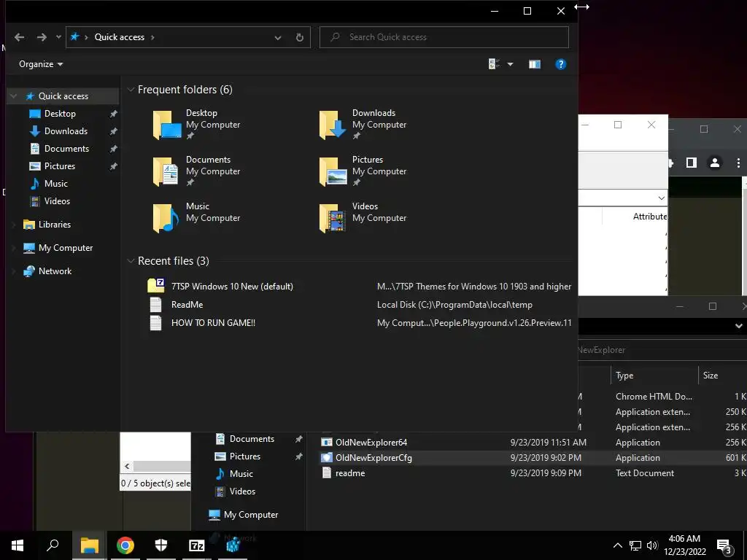Viewport: 747px width, 560px height.
Task: Toggle Chrome side panel icon
Action: [692, 163]
